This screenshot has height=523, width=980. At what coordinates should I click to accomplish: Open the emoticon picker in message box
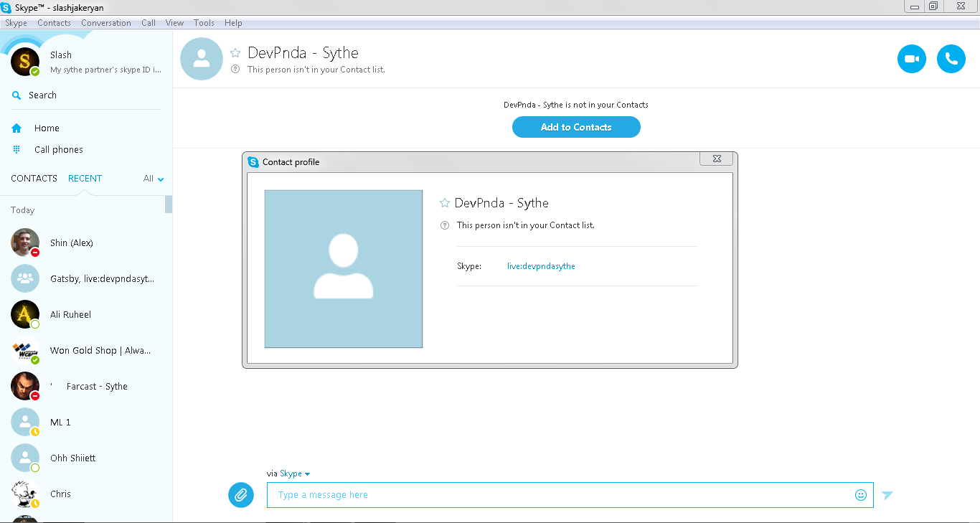pyautogui.click(x=861, y=495)
